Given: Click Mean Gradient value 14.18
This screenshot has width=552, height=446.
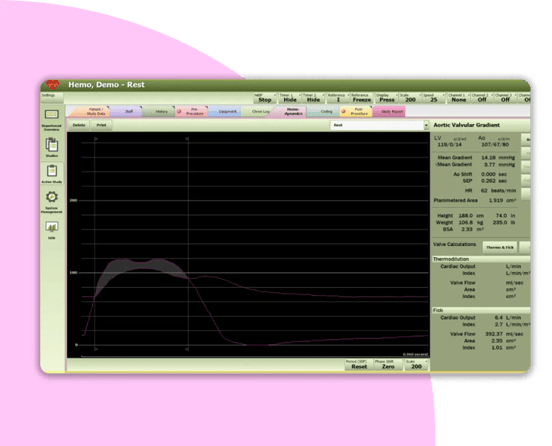Looking at the screenshot, I should click(488, 158).
